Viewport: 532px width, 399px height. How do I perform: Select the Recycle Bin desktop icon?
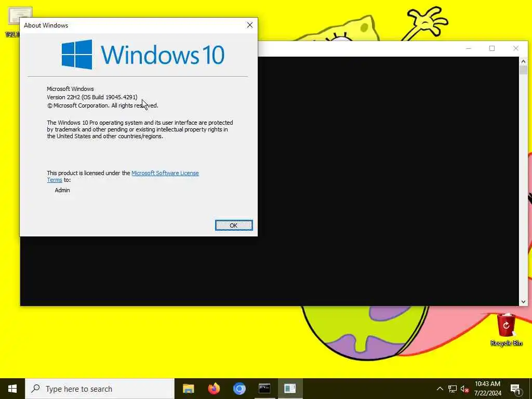506,329
